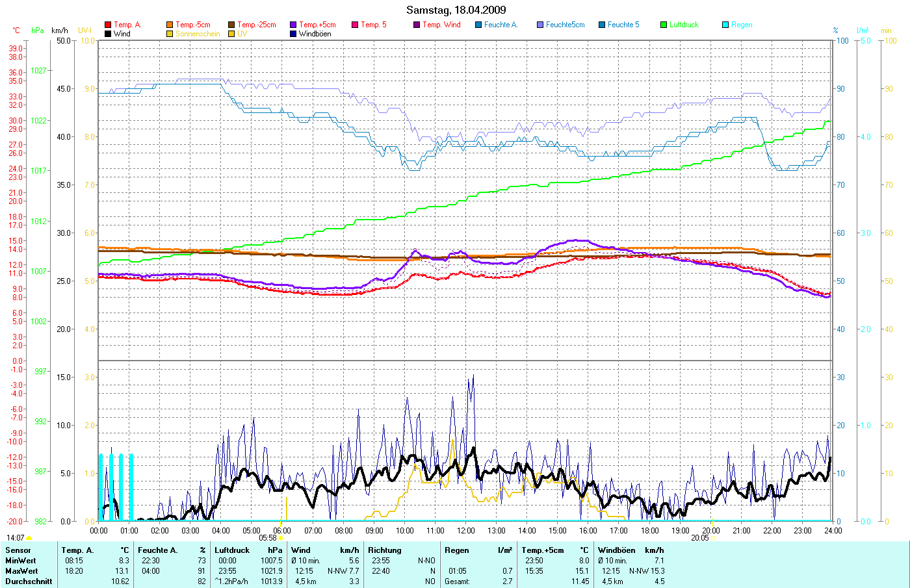Click the Feuchte A. legend label
Image resolution: width=910 pixels, height=588 pixels.
click(500, 25)
